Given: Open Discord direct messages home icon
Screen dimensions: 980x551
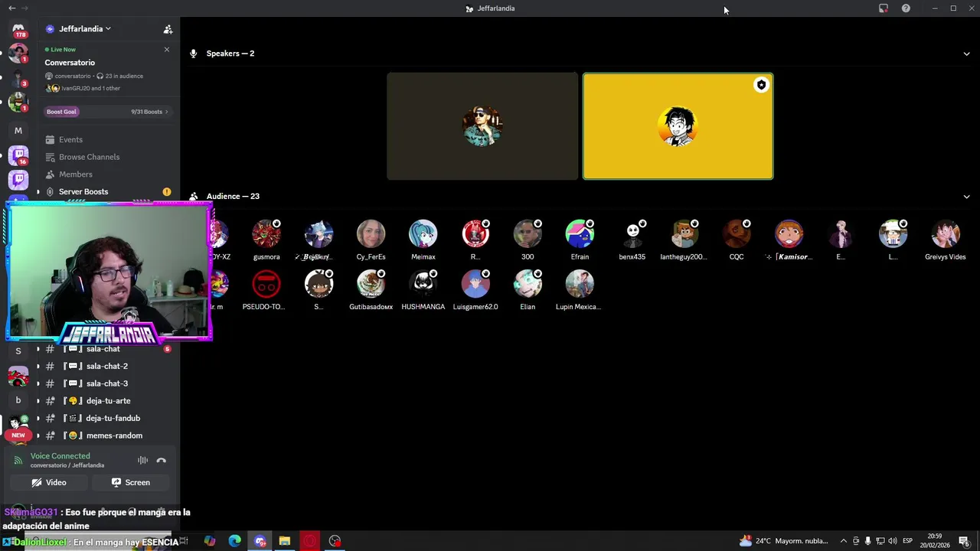Looking at the screenshot, I should [x=18, y=31].
